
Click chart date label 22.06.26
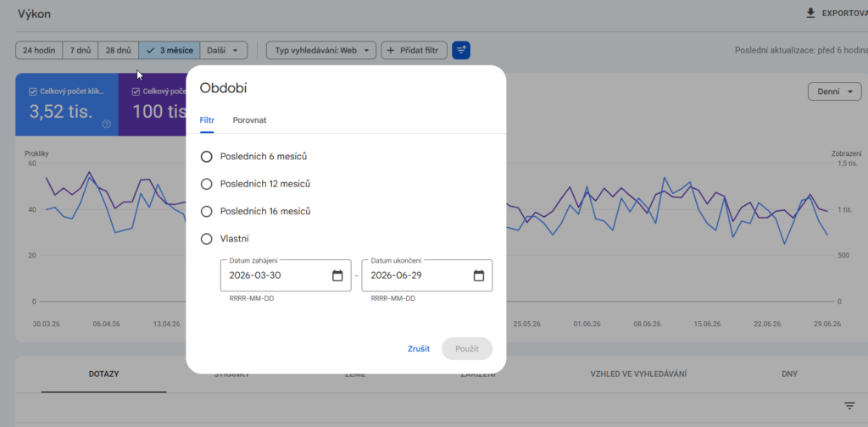[767, 324]
